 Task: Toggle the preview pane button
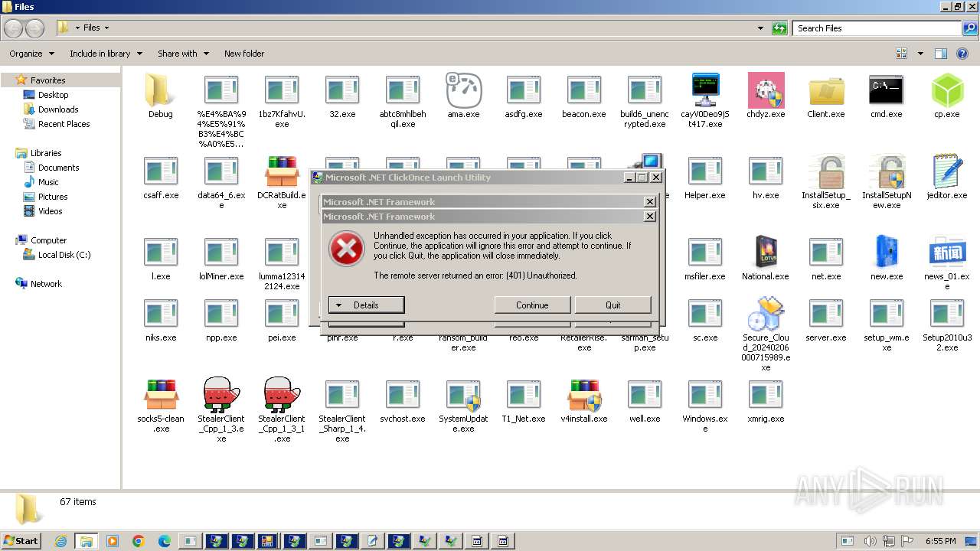coord(941,54)
